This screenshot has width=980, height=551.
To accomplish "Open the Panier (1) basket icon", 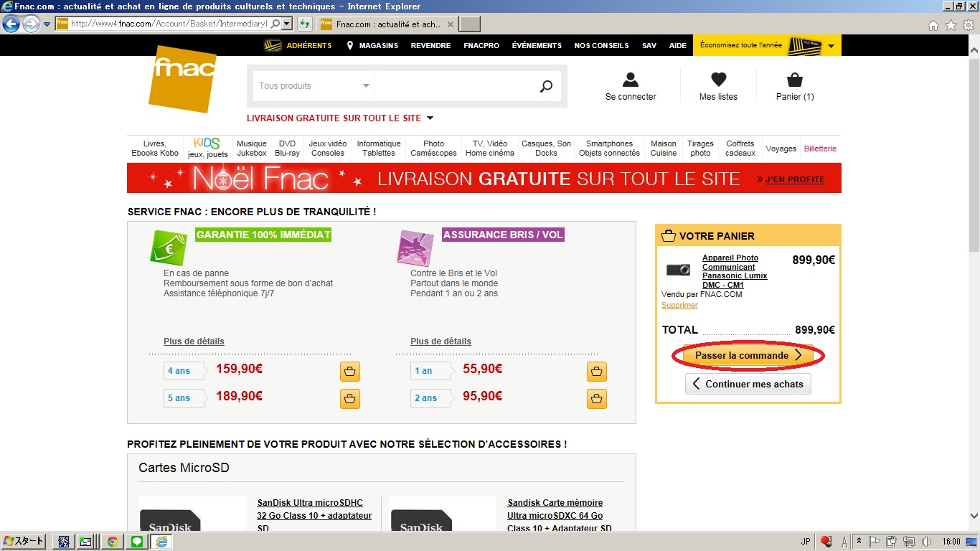I will pyautogui.click(x=795, y=80).
